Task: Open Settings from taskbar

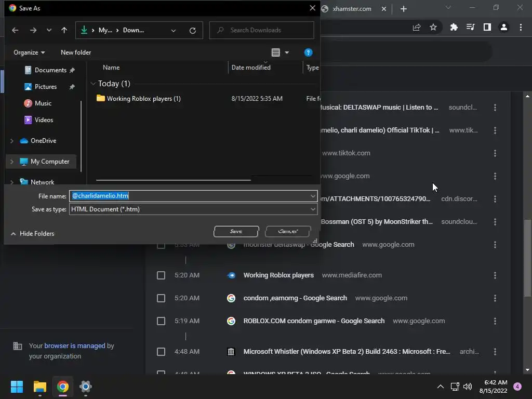Action: point(86,387)
